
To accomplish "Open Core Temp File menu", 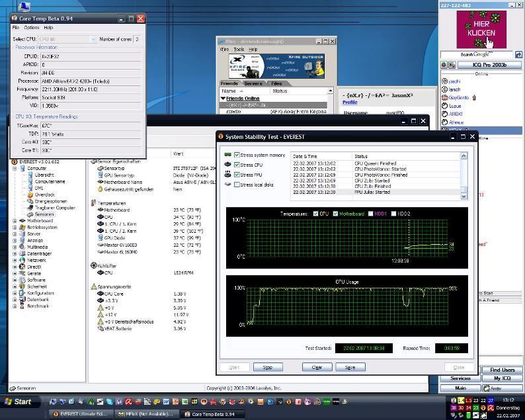I will [x=16, y=28].
